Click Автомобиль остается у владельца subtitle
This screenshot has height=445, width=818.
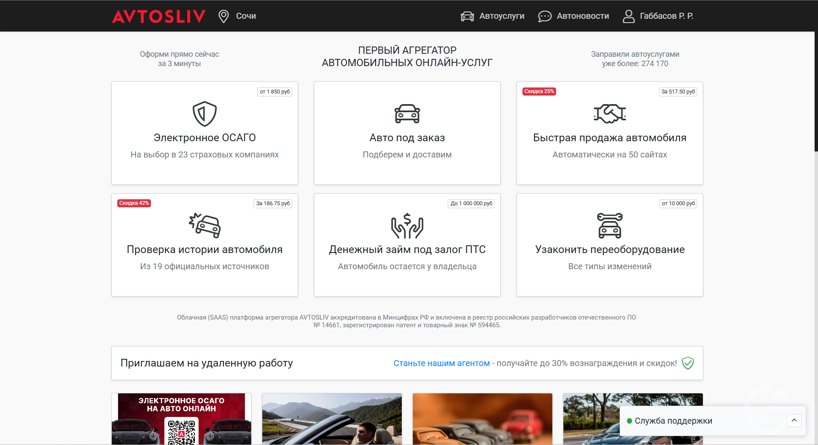pos(407,266)
